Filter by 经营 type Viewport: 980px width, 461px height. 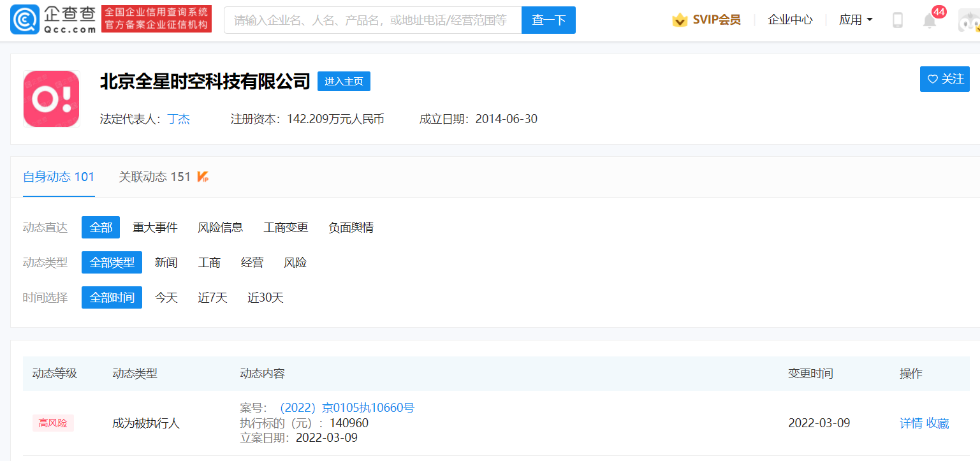(x=252, y=262)
